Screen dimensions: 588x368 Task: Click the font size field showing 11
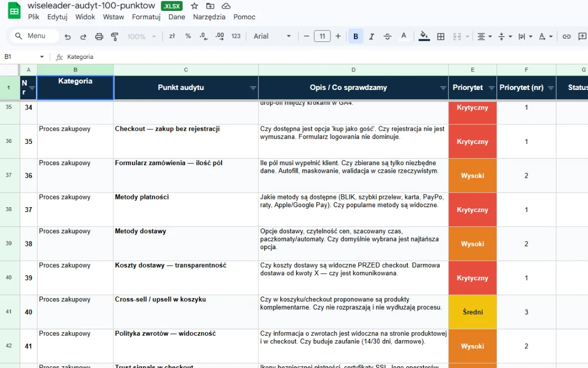[x=322, y=36]
